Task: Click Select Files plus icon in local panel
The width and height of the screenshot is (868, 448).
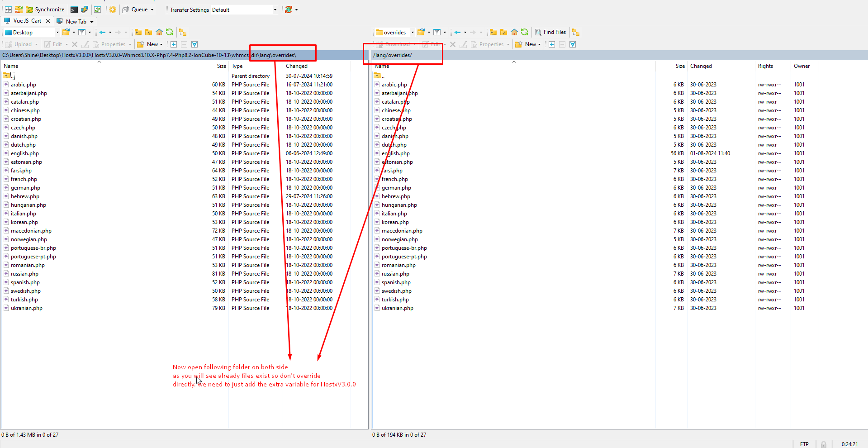Action: [x=174, y=44]
